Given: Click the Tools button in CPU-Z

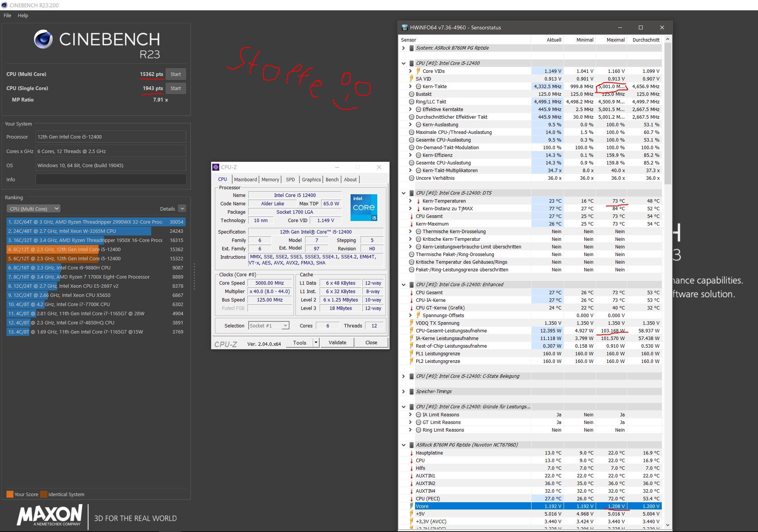Looking at the screenshot, I should [x=299, y=343].
